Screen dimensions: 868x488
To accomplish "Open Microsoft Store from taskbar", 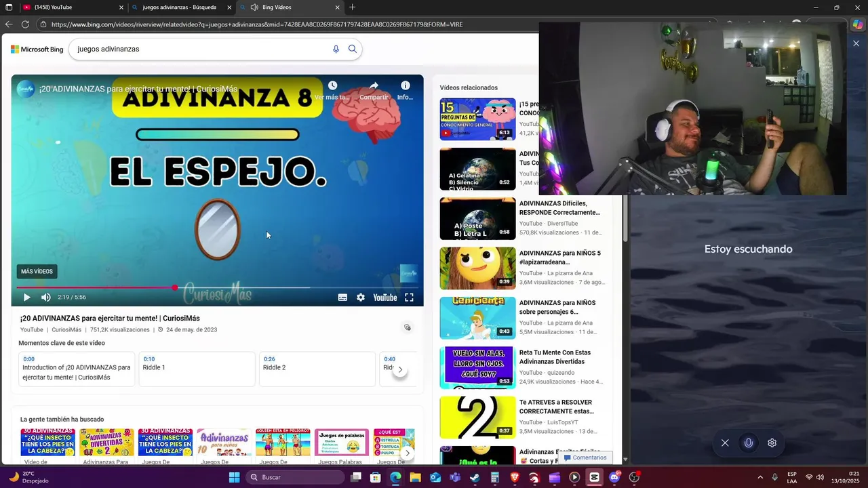I will [376, 477].
